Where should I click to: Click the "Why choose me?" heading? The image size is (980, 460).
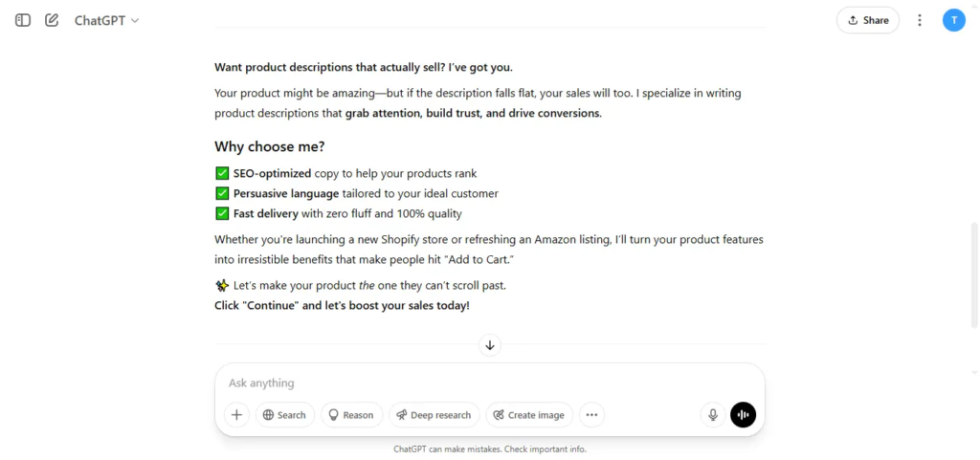click(269, 146)
